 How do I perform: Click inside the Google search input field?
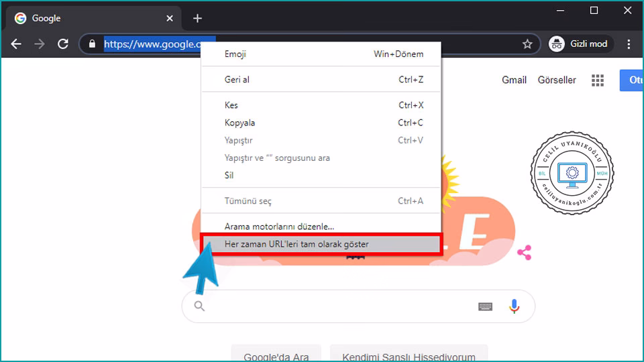click(x=341, y=306)
